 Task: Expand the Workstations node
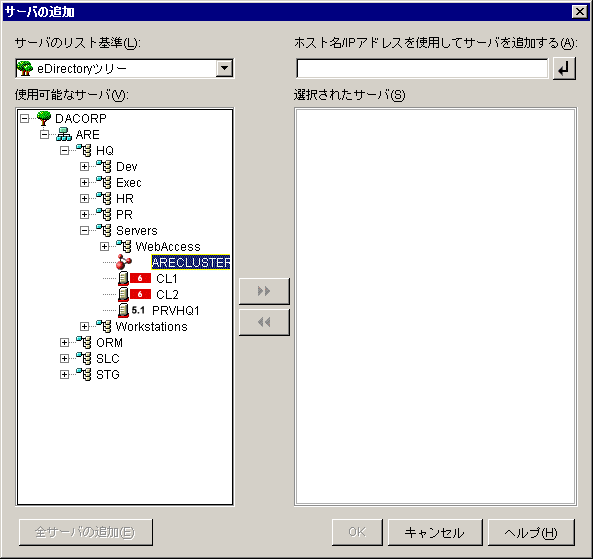pos(84,326)
